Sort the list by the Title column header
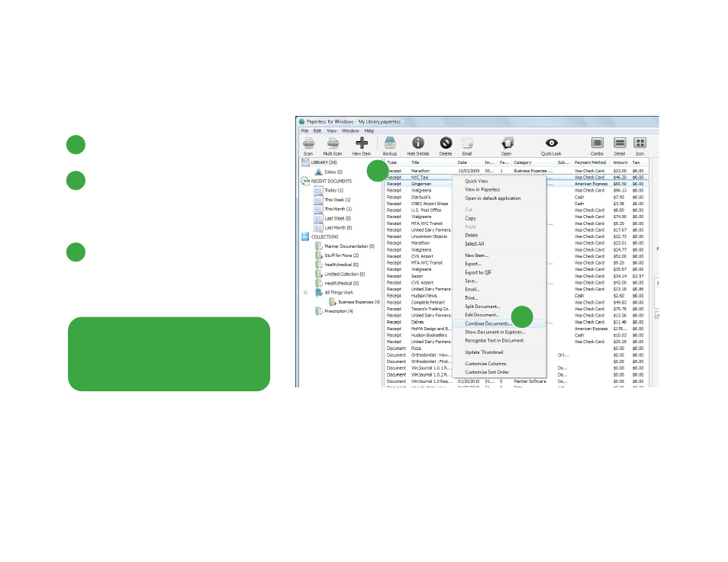Viewport: 728px width, 562px height. pyautogui.click(x=432, y=162)
